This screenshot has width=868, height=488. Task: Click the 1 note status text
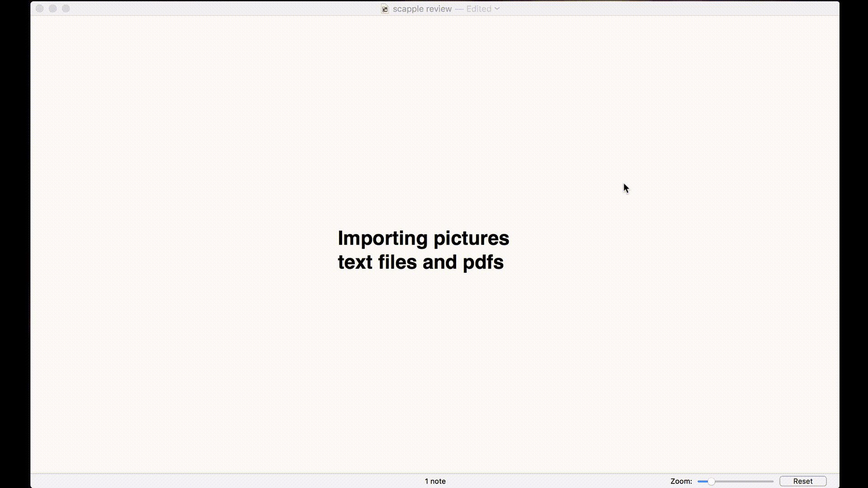tap(435, 481)
